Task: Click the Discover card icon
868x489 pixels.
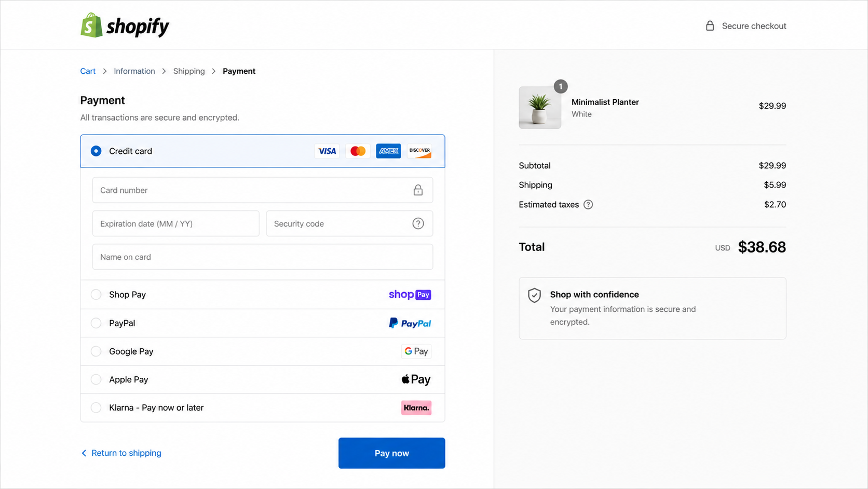Action: pyautogui.click(x=419, y=151)
